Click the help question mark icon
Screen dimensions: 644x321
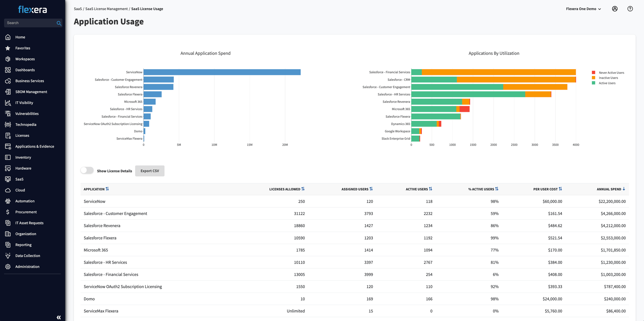[630, 9]
